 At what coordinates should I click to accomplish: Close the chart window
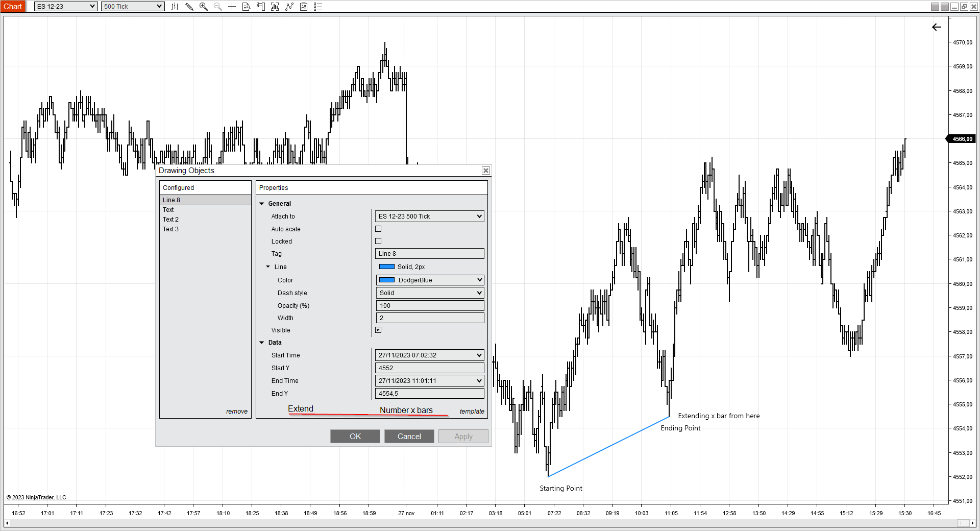(x=974, y=7)
